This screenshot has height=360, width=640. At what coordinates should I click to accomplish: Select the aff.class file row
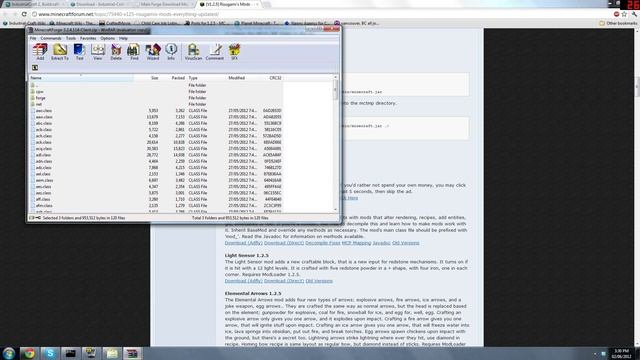[x=156, y=199]
